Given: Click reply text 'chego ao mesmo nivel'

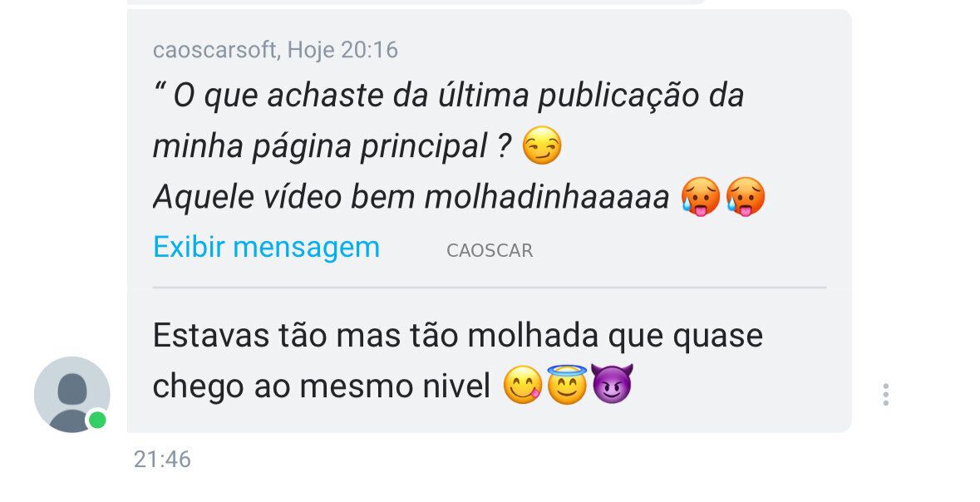Looking at the screenshot, I should pyautogui.click(x=321, y=386).
